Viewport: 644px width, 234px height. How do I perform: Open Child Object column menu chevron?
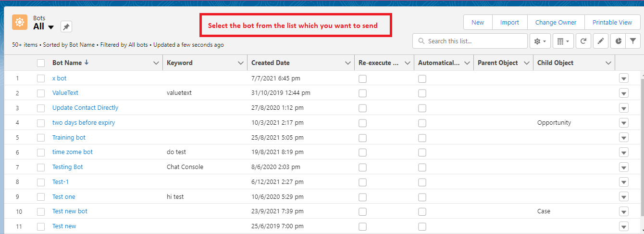608,63
